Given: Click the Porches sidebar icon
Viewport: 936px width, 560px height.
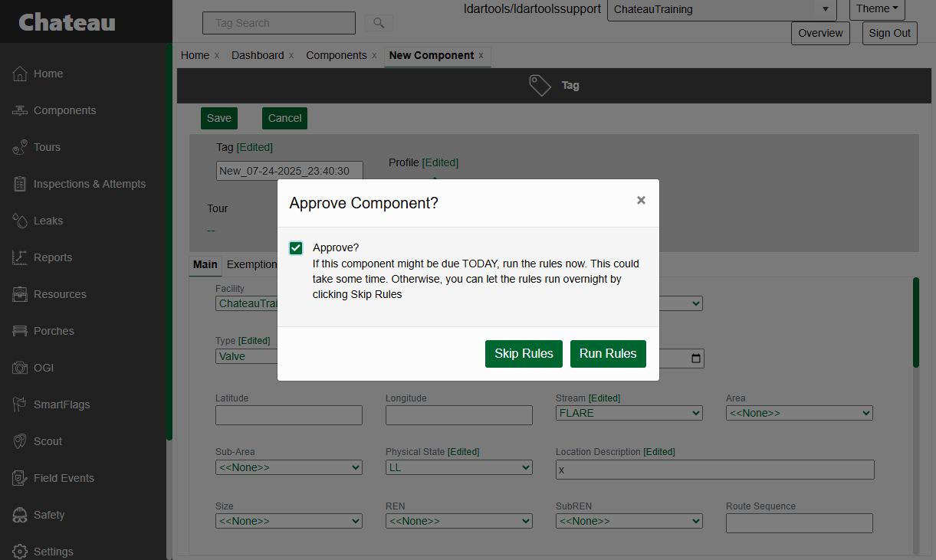Looking at the screenshot, I should [x=20, y=331].
